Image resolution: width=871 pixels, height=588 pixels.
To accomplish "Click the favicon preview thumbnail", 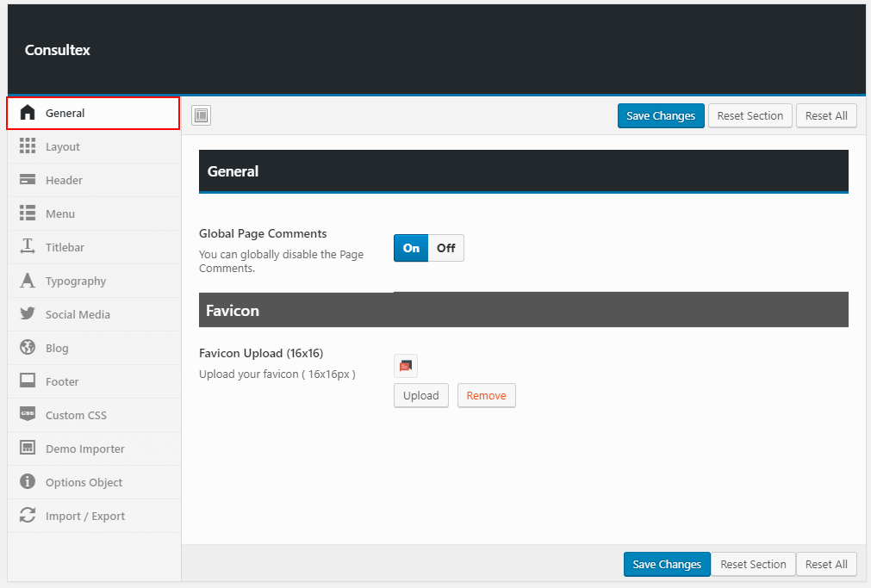I will 406,366.
